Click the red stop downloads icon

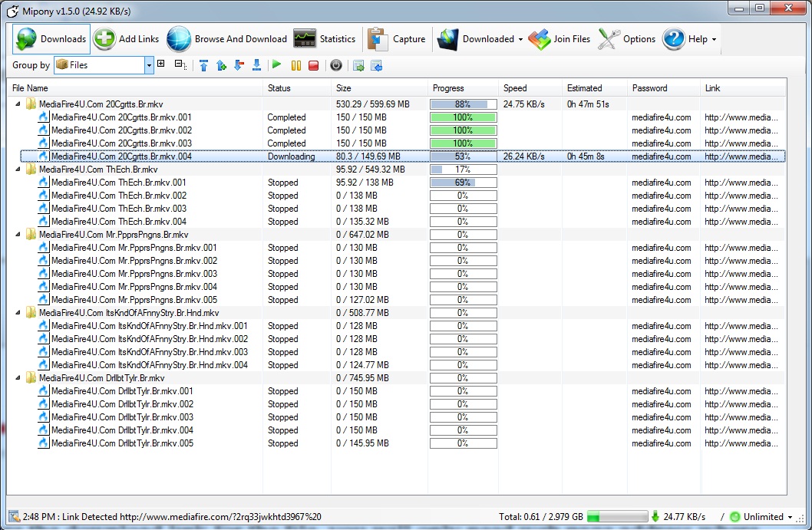click(313, 65)
